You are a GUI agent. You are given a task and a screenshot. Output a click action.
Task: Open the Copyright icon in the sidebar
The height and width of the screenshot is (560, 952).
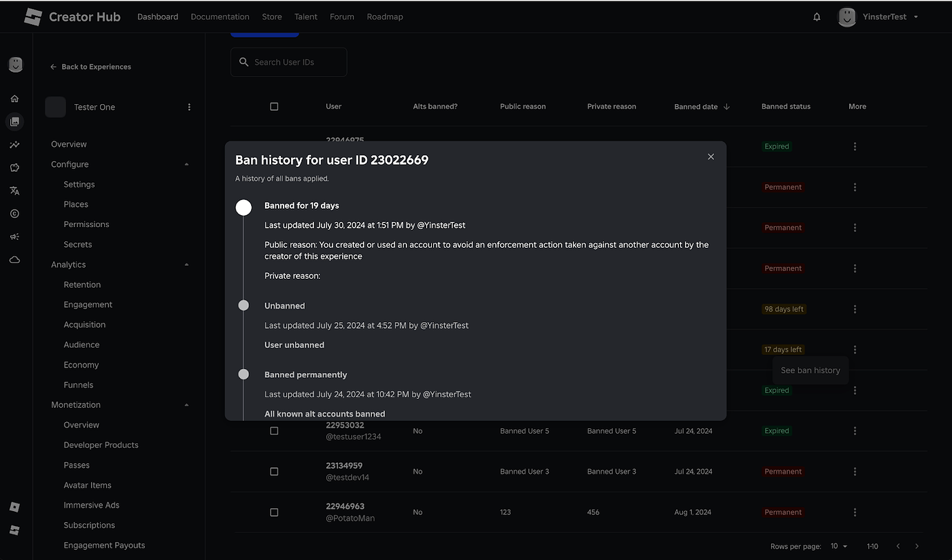point(15,213)
